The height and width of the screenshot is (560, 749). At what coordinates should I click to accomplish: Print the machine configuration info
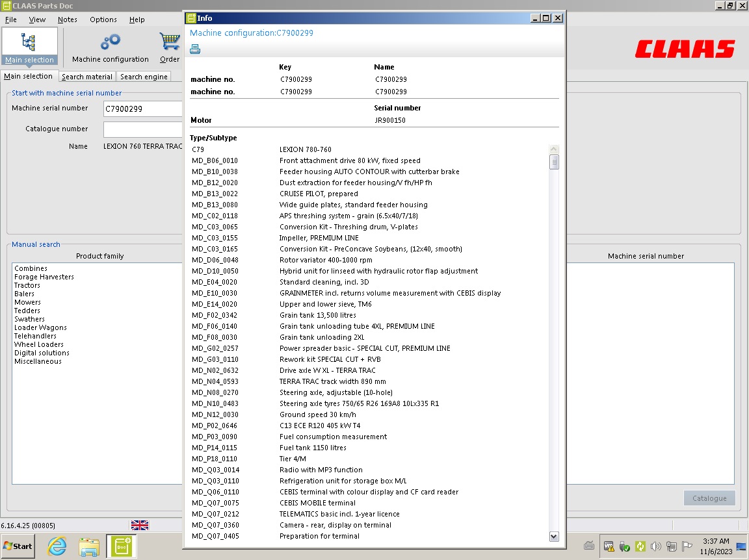[195, 49]
